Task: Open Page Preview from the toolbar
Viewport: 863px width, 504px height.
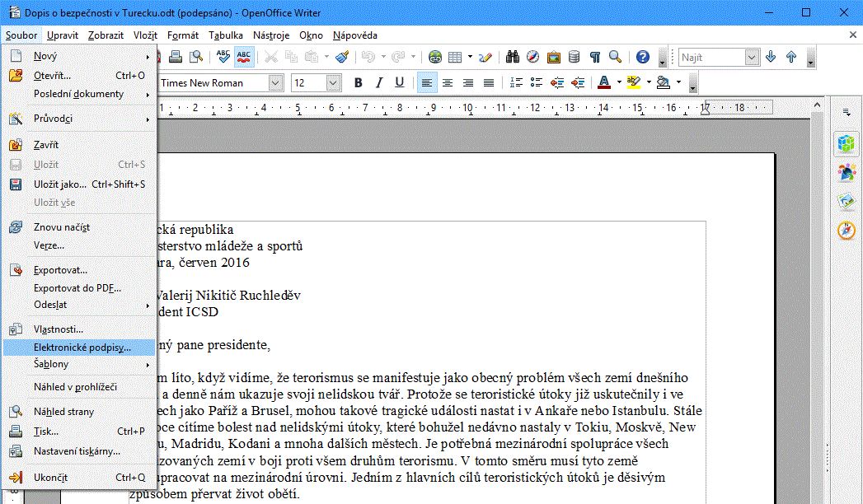Action: point(196,57)
